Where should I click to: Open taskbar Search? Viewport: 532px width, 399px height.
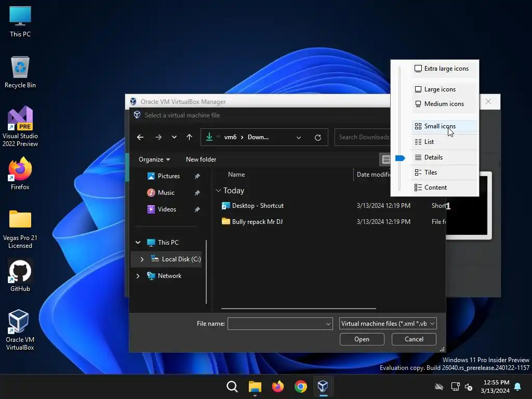click(x=232, y=387)
